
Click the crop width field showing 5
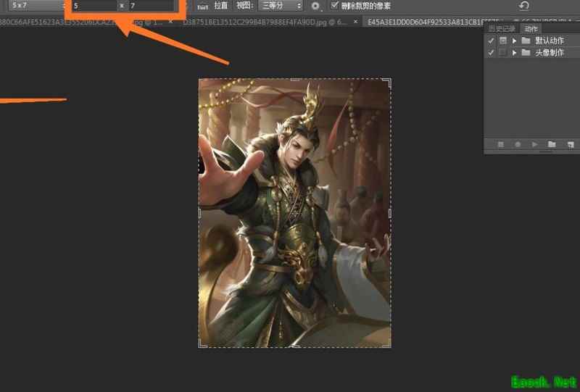94,6
